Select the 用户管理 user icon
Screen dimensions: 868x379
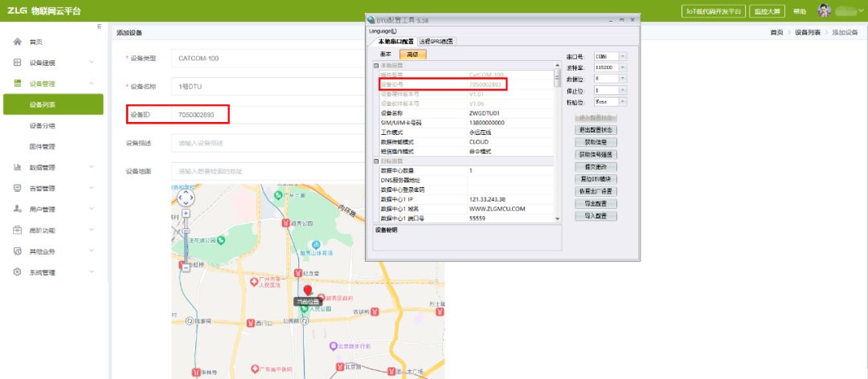coord(17,209)
